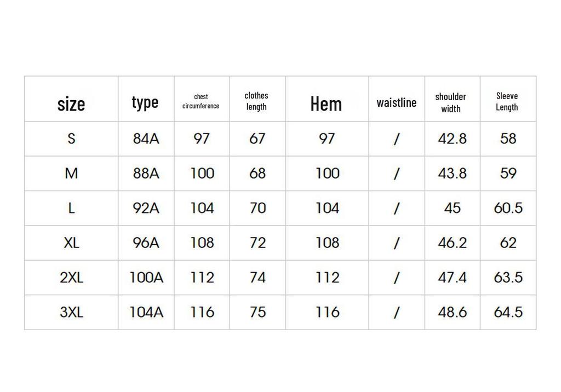Select the 'waistline' header cell
Screen dimensions: 561x392
(397, 103)
